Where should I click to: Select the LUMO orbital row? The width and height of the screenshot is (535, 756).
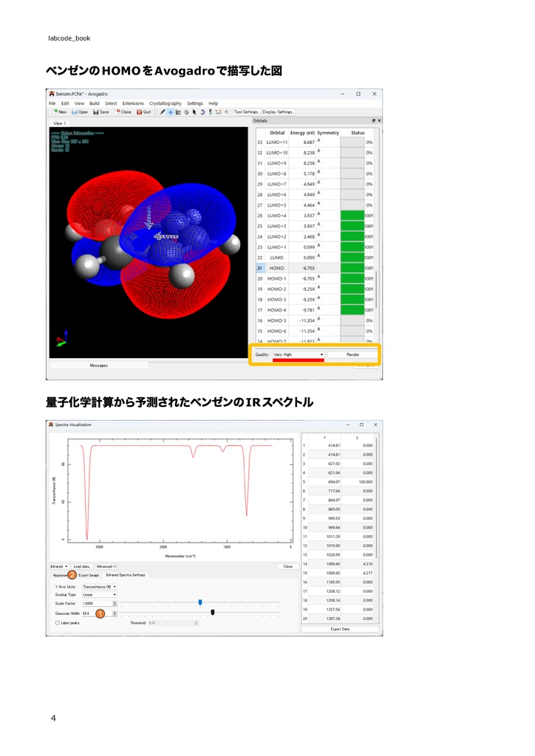(x=315, y=258)
